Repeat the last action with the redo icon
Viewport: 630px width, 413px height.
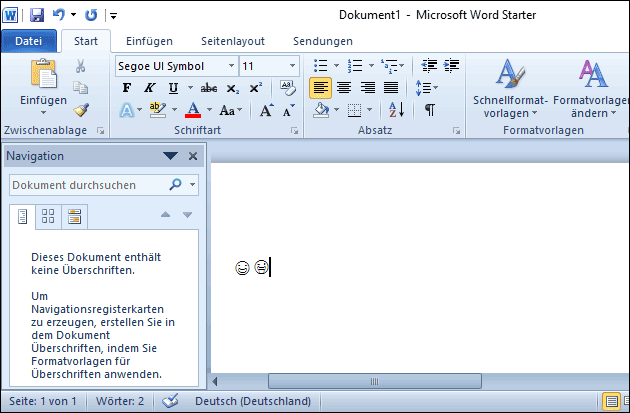click(x=91, y=15)
